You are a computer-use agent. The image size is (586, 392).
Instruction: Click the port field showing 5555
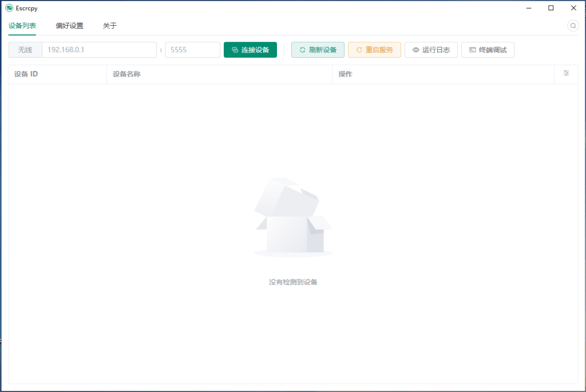coord(192,50)
